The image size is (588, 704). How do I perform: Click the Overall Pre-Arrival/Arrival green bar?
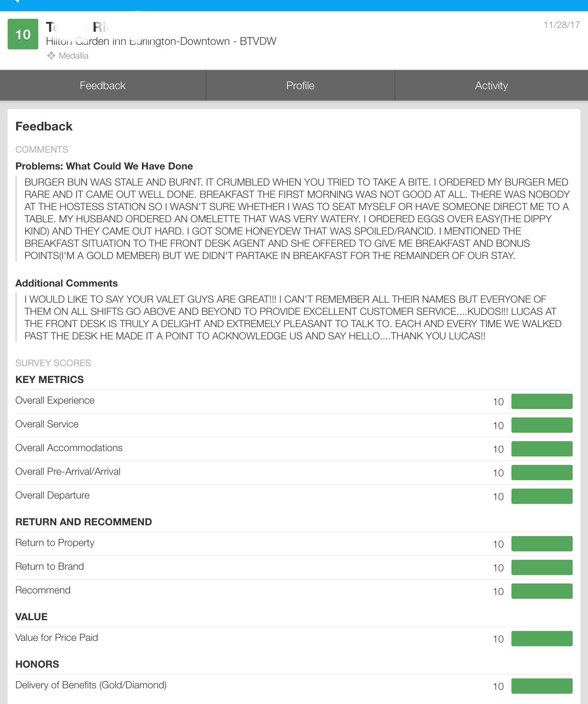pos(542,473)
